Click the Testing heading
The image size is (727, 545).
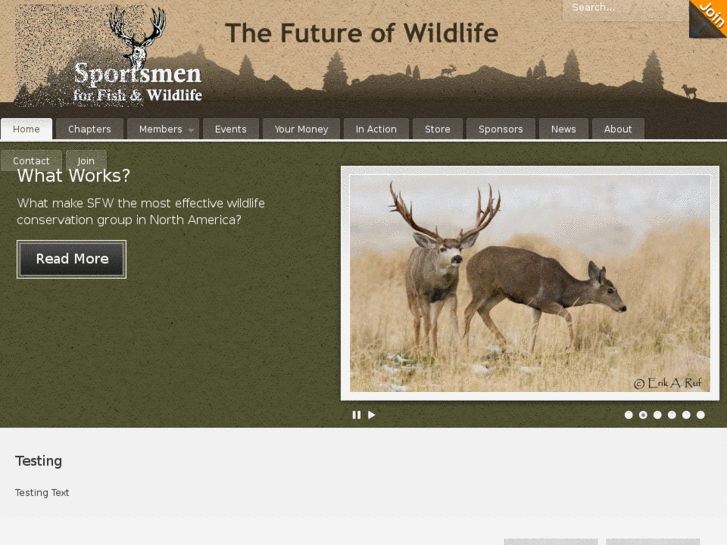[38, 461]
